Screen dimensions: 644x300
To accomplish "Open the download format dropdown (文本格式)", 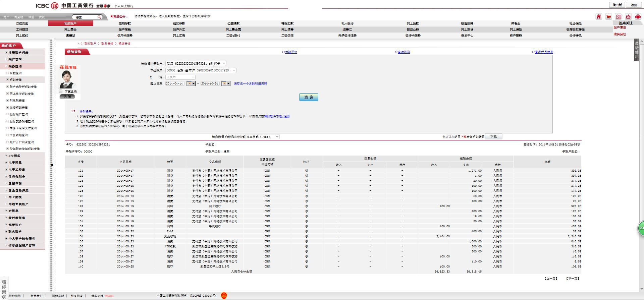I will (277, 137).
